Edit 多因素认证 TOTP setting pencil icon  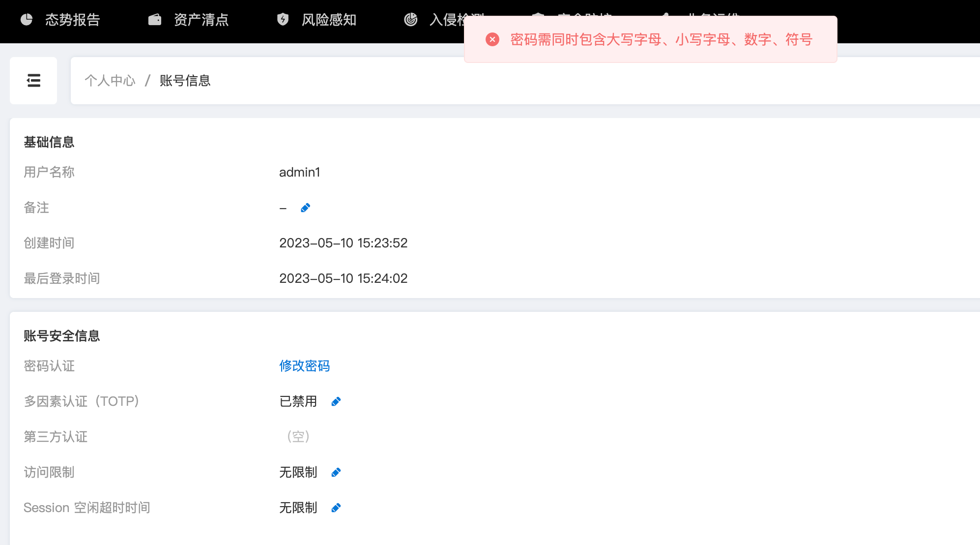point(336,402)
